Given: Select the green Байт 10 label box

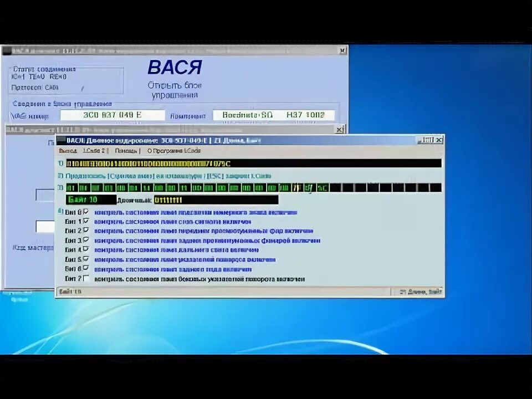Looking at the screenshot, I should pos(91,200).
